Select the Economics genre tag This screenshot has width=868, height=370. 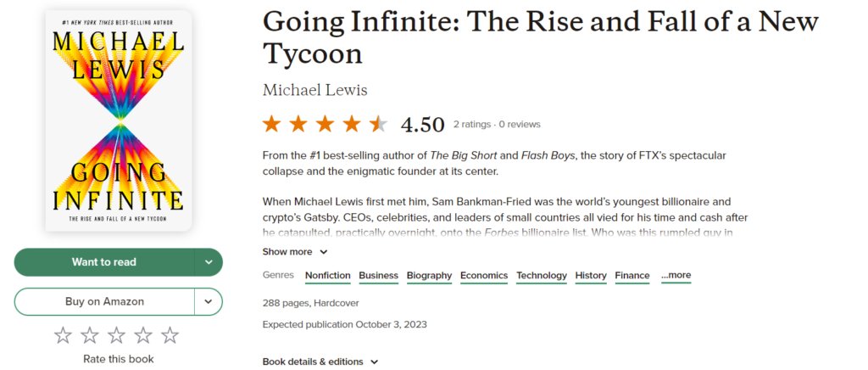point(484,276)
